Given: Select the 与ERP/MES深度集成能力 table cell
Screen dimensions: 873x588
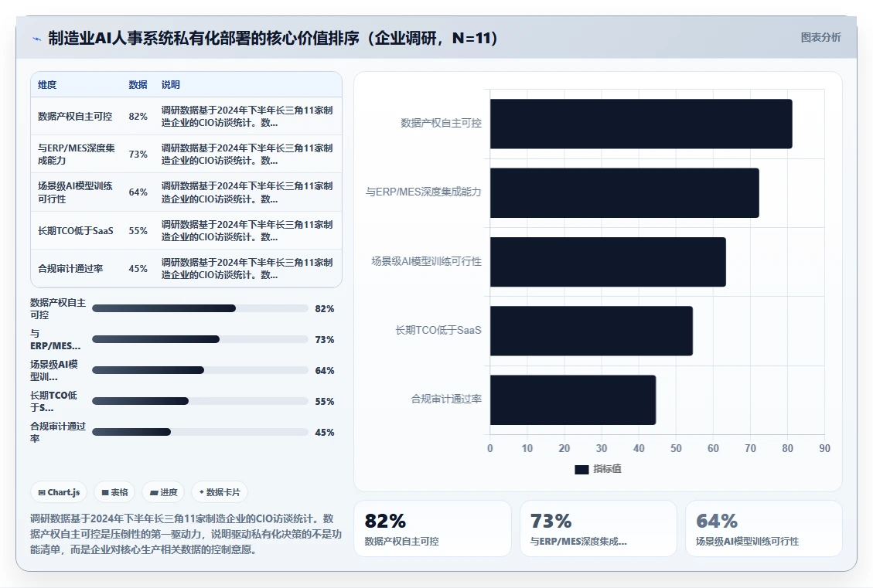Looking at the screenshot, I should pos(77,154).
